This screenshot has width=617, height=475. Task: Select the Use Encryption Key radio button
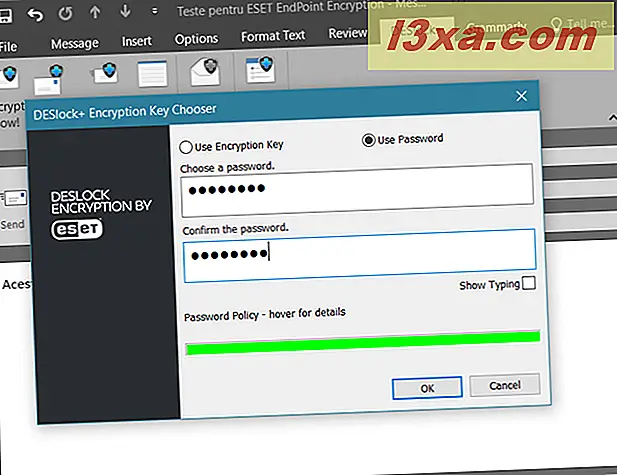tap(186, 147)
